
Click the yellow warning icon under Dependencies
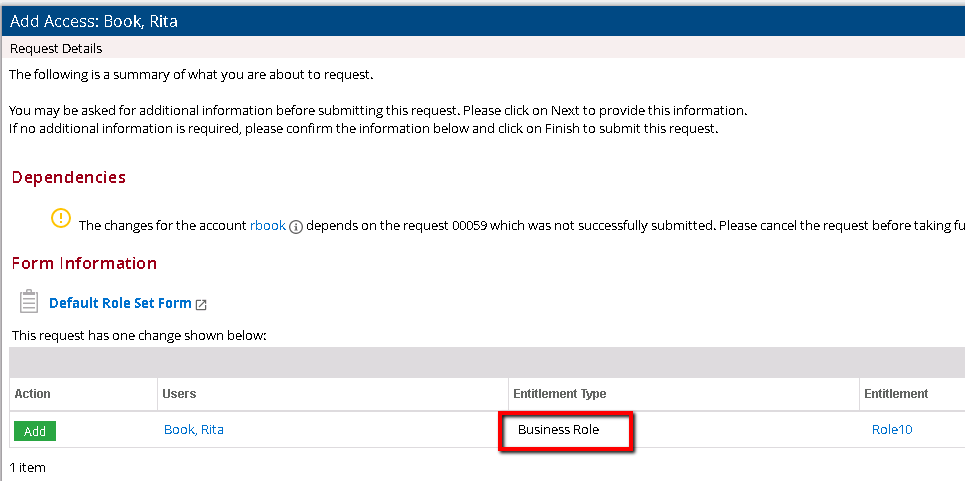(x=61, y=218)
